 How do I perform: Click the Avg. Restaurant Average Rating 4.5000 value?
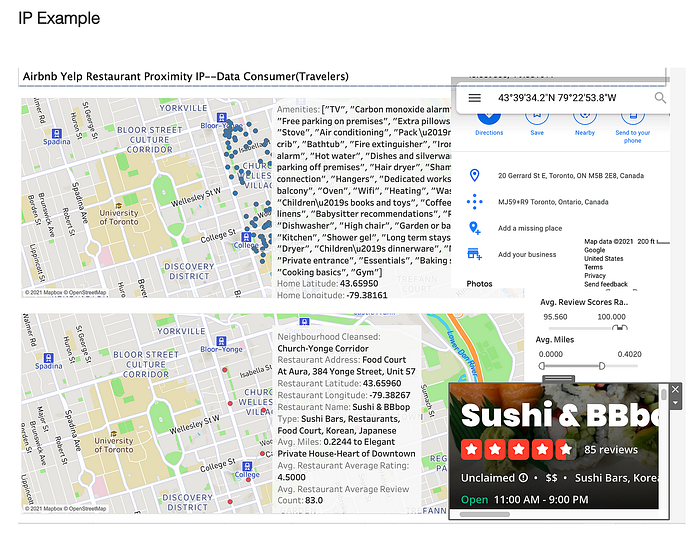292,477
